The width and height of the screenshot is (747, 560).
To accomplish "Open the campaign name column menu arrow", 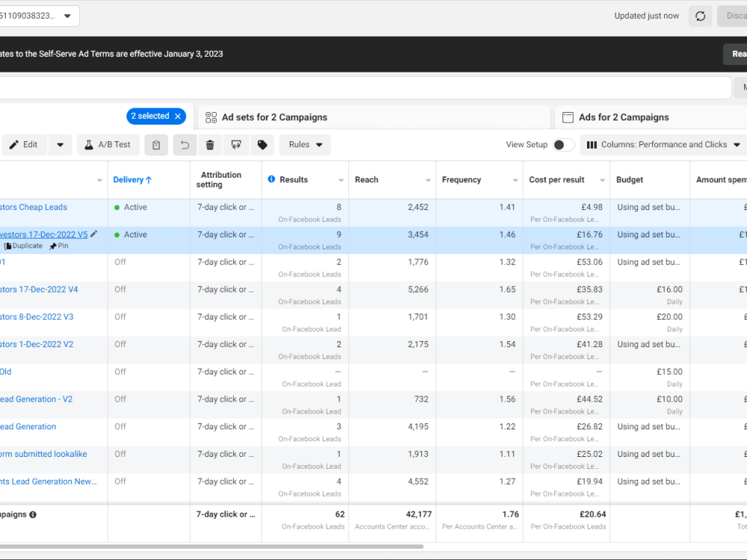I will point(99,180).
